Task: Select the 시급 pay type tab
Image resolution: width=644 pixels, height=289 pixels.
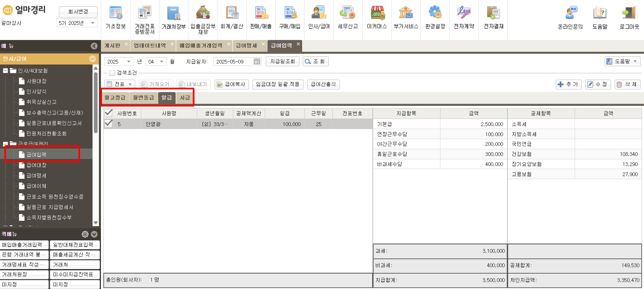Action: pyautogui.click(x=185, y=97)
